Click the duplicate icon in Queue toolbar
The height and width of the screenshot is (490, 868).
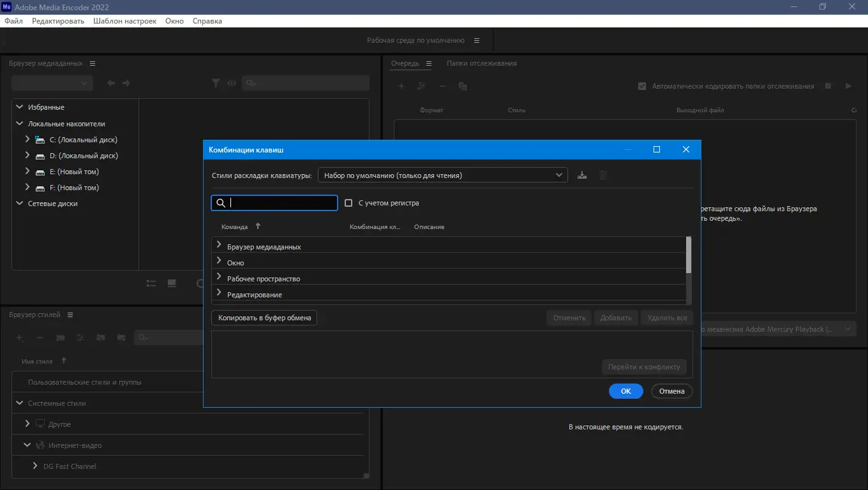point(463,86)
